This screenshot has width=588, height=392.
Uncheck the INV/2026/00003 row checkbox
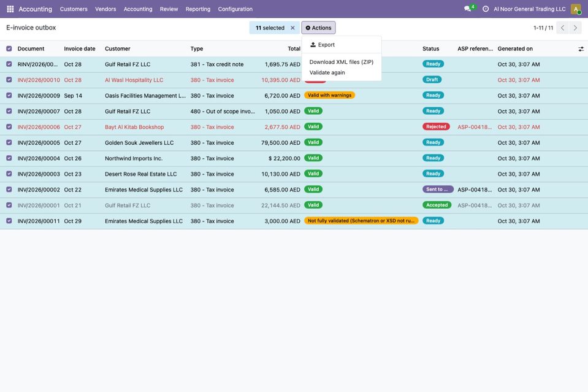[x=9, y=174]
